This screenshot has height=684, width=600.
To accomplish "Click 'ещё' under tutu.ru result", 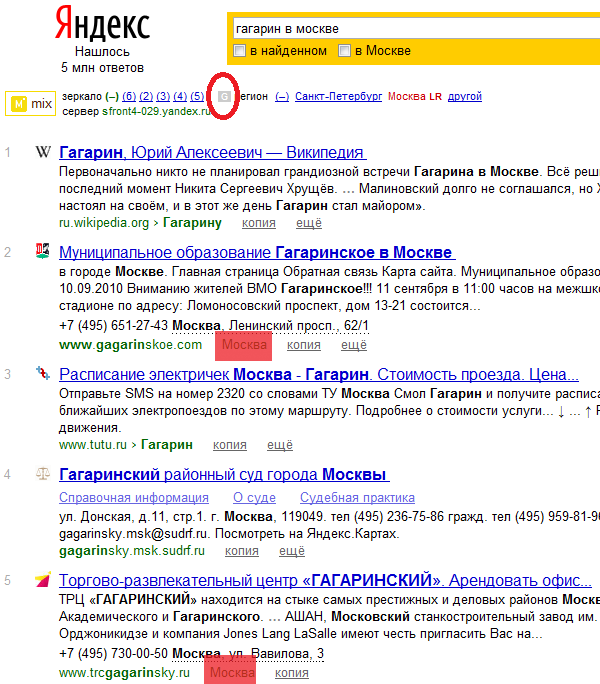I will (x=280, y=445).
